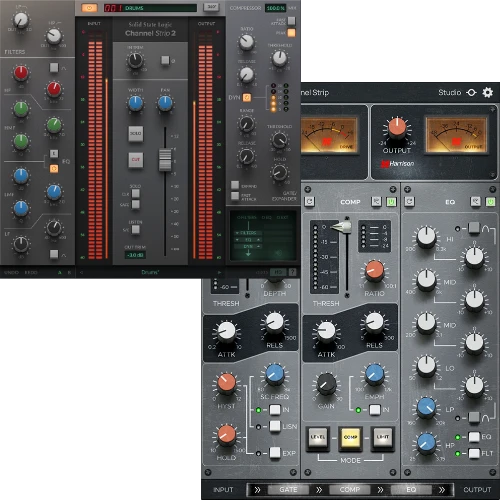Screen dimensions: 500x500
Task: Reset the Harrison COMP section
Action: (x=310, y=202)
